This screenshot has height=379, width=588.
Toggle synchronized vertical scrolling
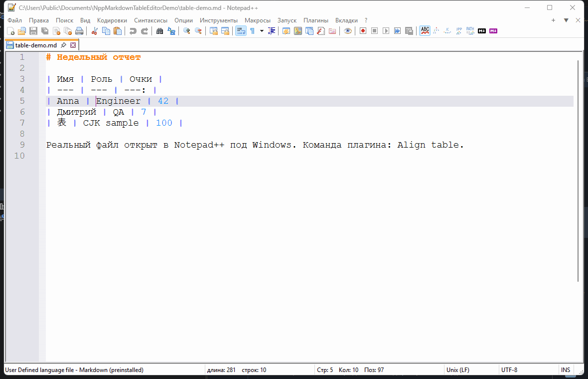pos(213,31)
